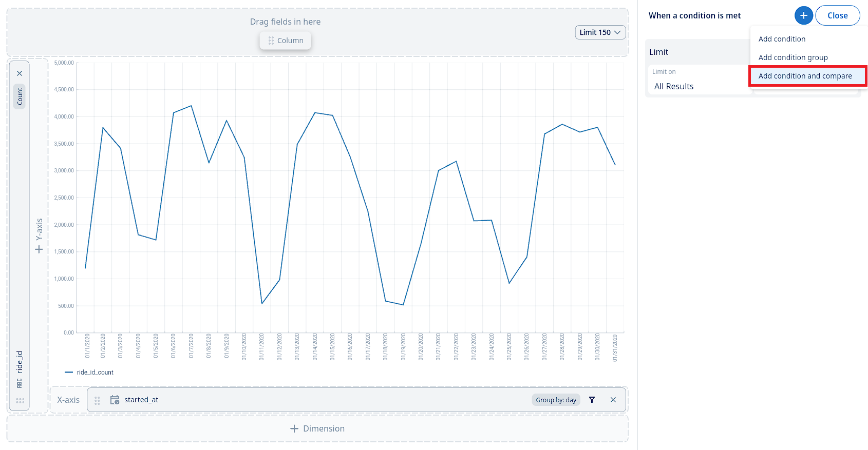868x450 pixels.
Task: Remove started_at from the X-axis
Action: coord(613,400)
